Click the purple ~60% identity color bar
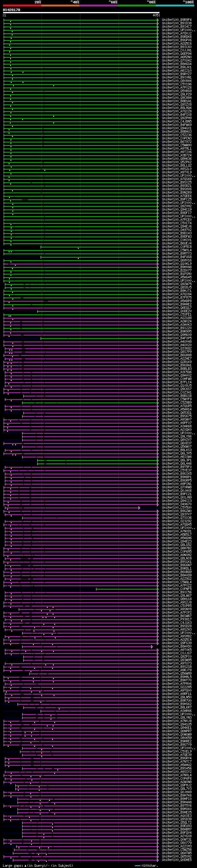 [x=99, y=6]
